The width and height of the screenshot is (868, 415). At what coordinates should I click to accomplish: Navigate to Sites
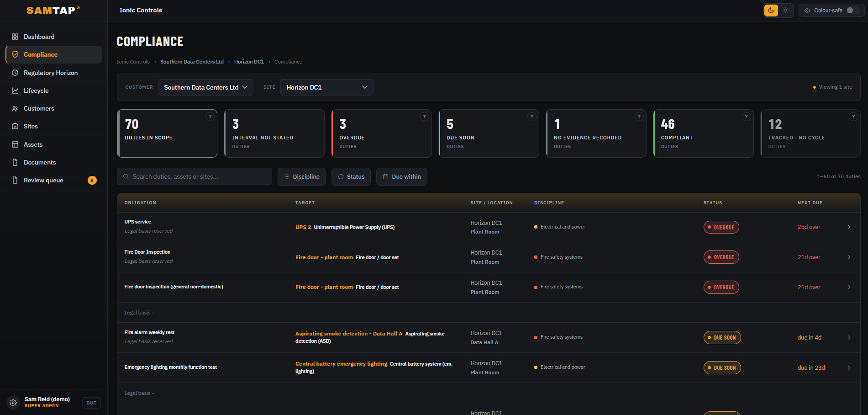click(x=53, y=126)
